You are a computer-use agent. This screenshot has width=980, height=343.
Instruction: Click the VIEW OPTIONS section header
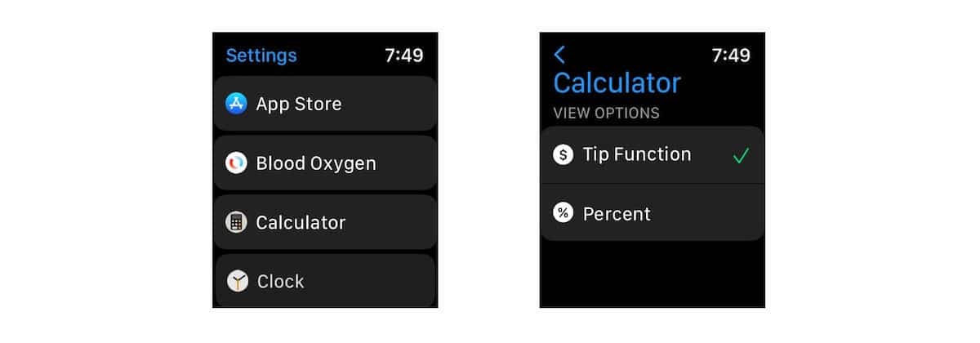tap(606, 113)
